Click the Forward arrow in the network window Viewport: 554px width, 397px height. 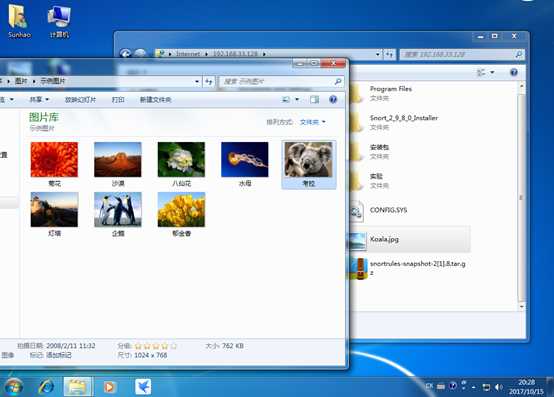140,53
